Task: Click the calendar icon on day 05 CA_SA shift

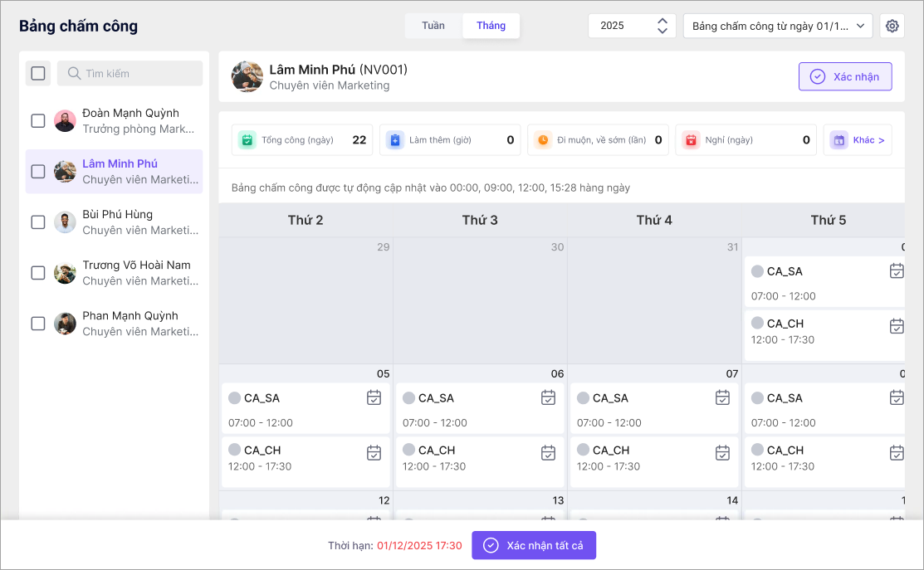Action: pos(374,397)
